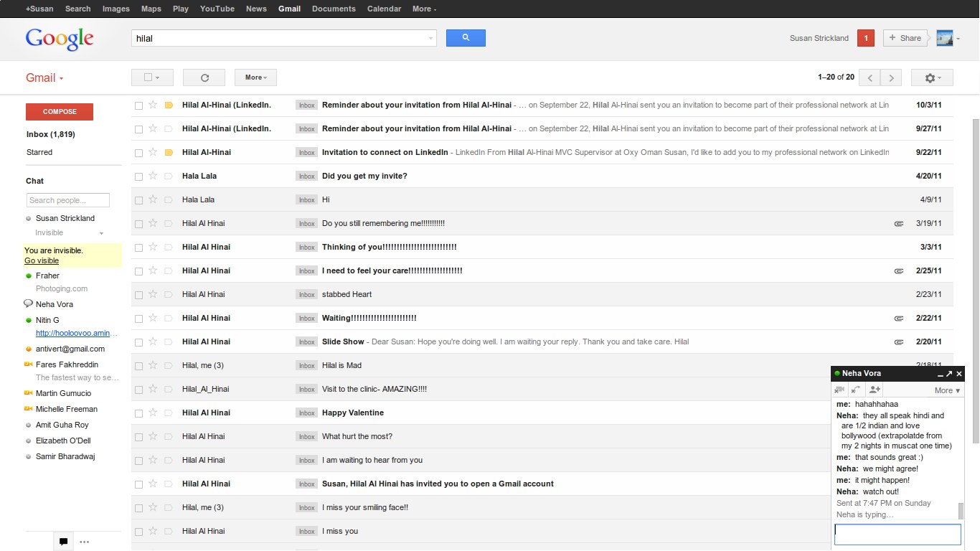Add people to Neha Vora chat
The image size is (980, 551).
(874, 390)
